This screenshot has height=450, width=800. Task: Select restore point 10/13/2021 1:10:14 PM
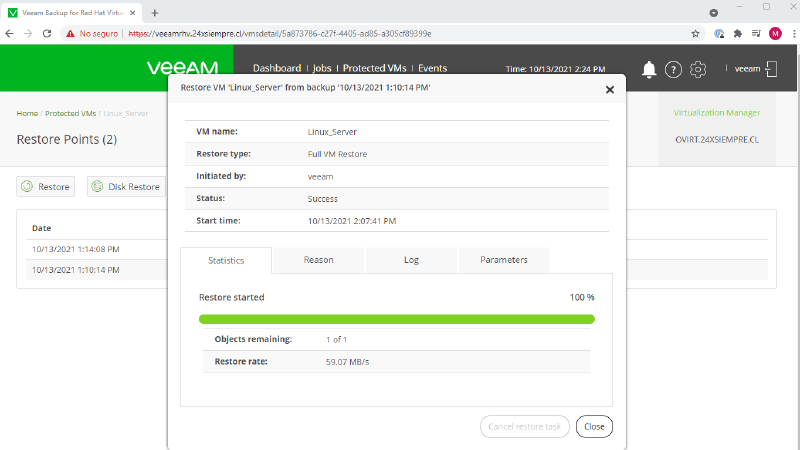(x=76, y=270)
